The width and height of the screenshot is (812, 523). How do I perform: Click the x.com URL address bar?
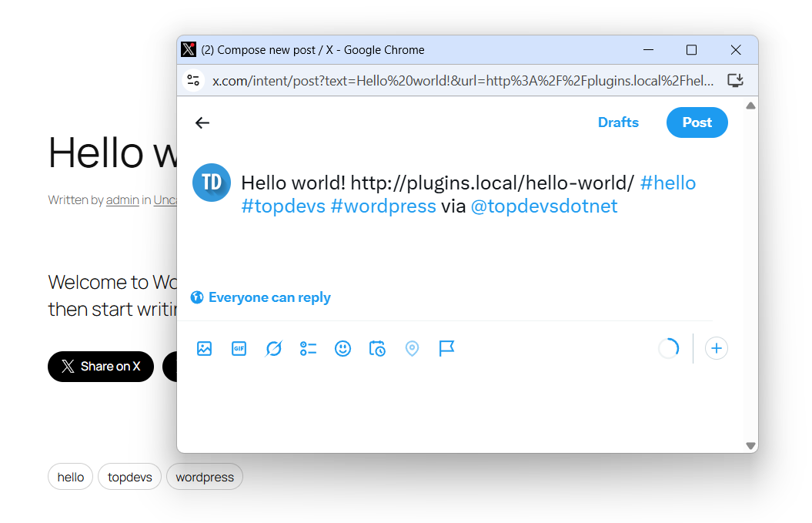(x=463, y=81)
